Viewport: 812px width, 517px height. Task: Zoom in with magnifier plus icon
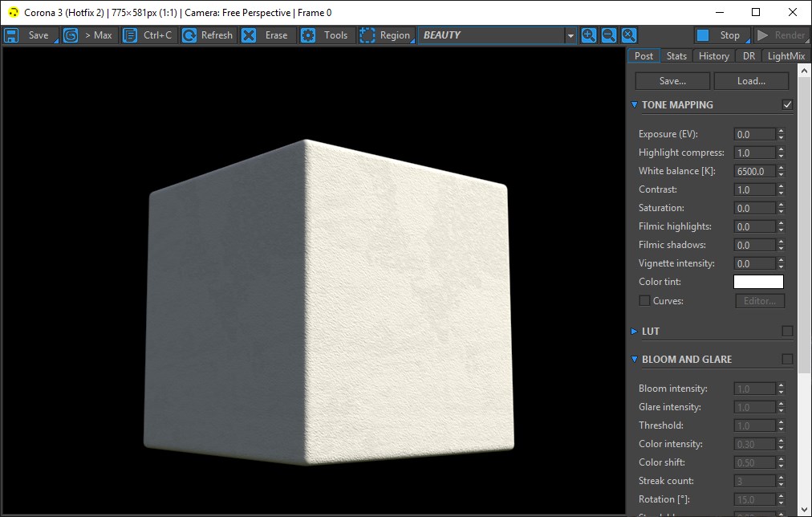pos(589,35)
